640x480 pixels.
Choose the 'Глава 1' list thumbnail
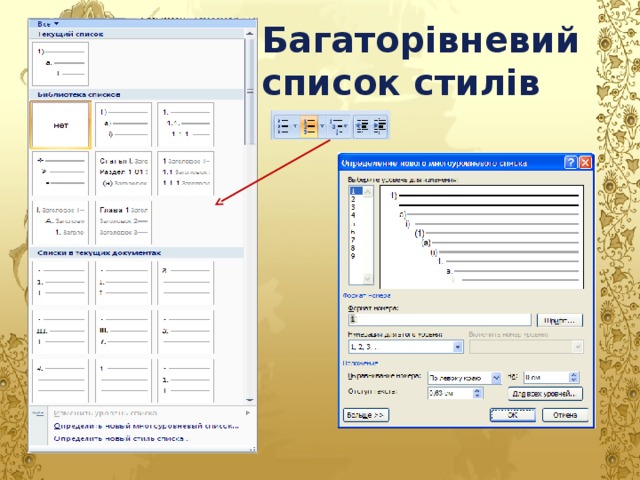pos(123,222)
